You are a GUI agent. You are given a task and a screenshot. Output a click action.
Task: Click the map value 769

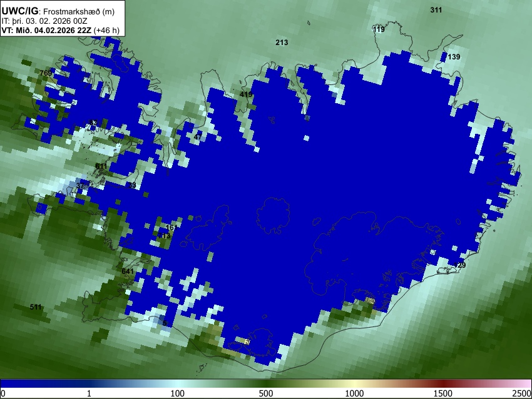[46, 73]
